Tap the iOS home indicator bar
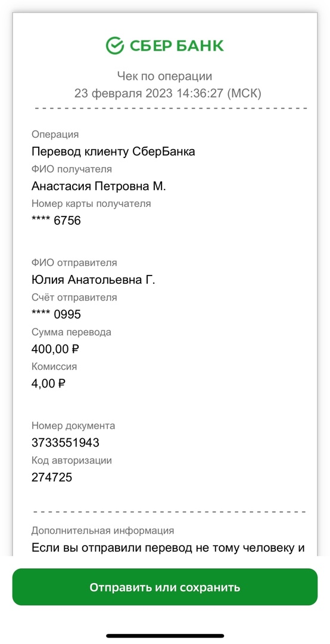 [165, 636]
